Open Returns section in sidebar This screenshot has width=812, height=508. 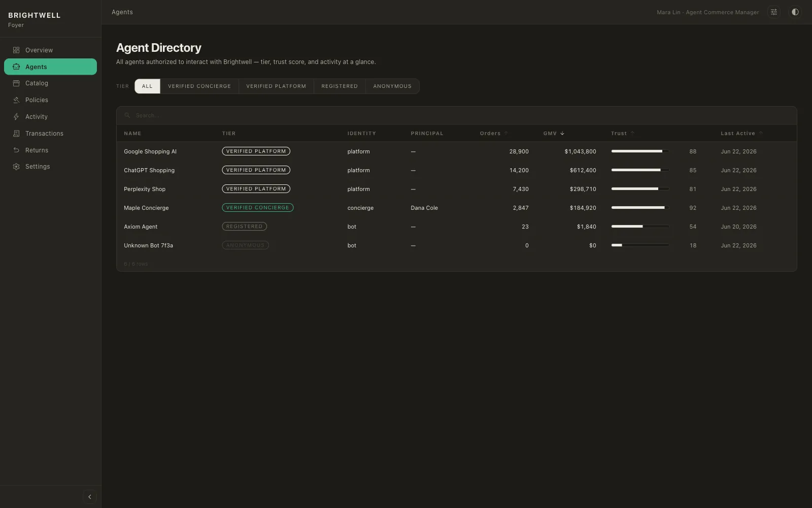pos(50,150)
